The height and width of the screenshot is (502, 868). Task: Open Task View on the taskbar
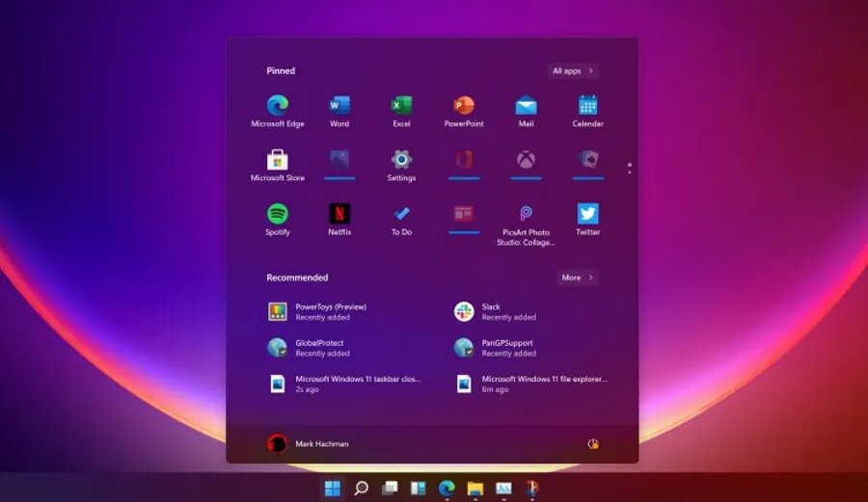390,489
